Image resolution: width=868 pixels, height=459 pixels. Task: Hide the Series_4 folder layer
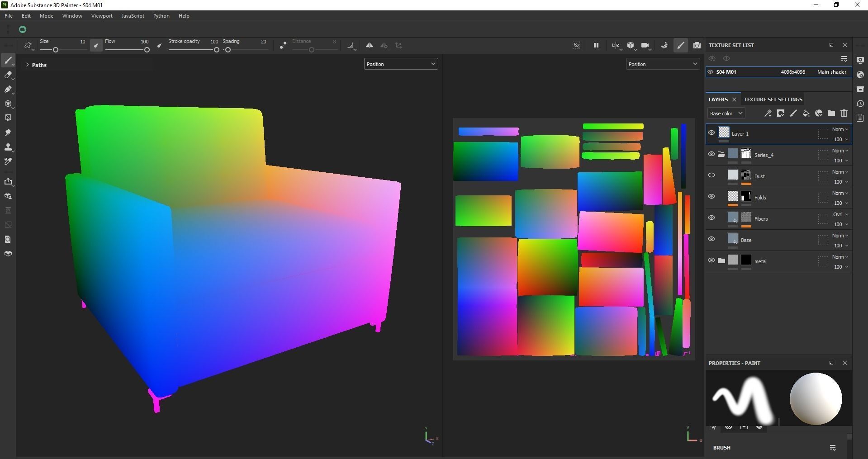click(711, 154)
